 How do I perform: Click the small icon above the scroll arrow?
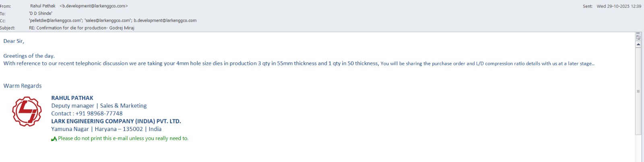[x=638, y=37]
